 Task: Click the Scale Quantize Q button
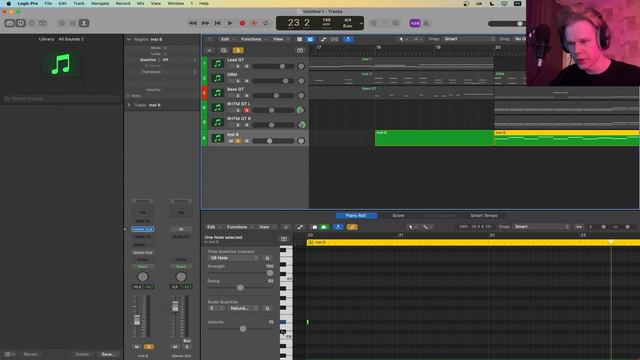point(267,308)
